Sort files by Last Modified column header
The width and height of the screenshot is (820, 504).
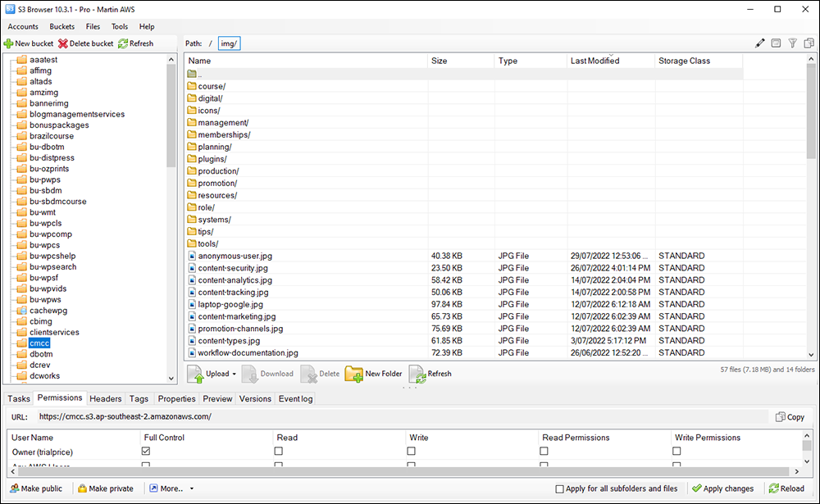[611, 61]
